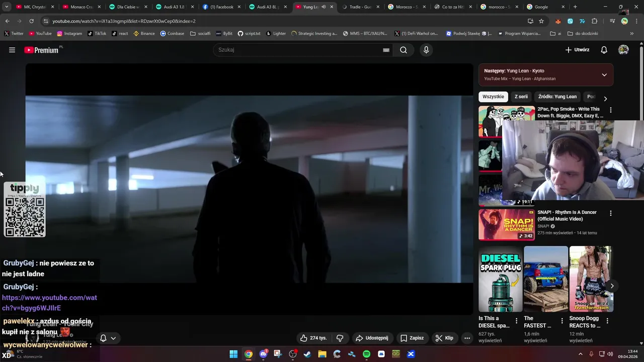Open notification bell dropdown beside channel
Screen dimensions: 644x362
[x=108, y=338]
